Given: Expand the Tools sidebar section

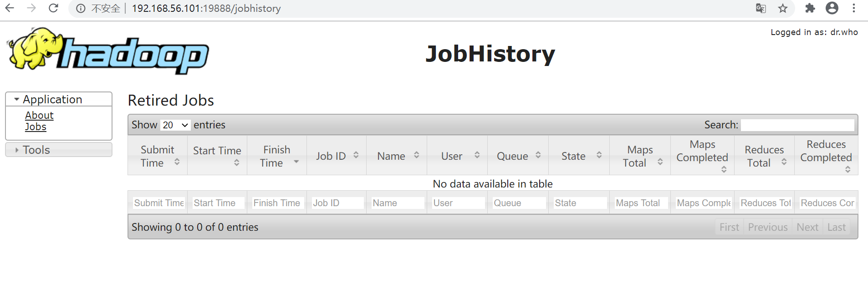Looking at the screenshot, I should [59, 150].
